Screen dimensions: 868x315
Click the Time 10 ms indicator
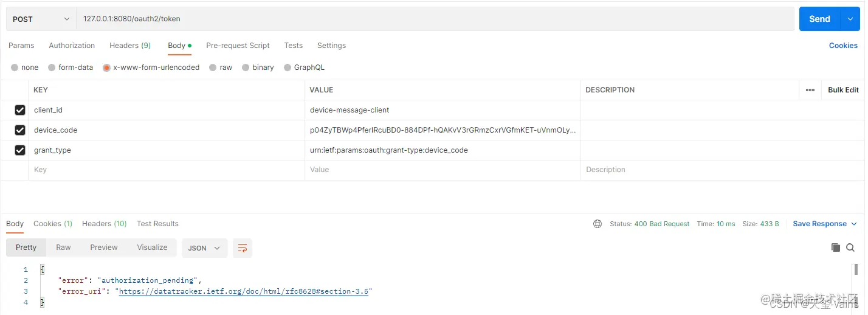tap(716, 224)
